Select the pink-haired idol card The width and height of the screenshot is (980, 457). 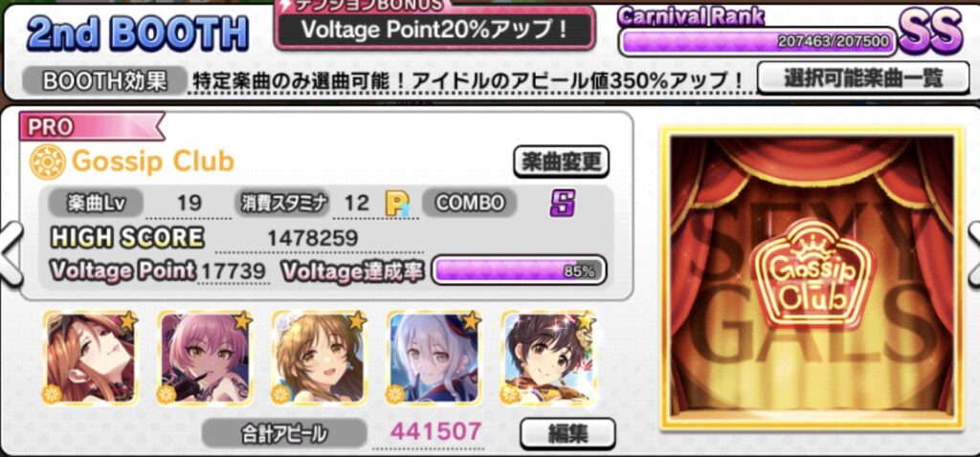tap(206, 358)
